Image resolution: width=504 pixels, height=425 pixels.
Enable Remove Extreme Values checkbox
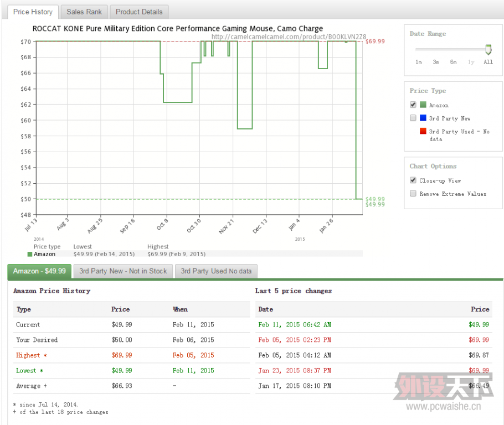[413, 193]
